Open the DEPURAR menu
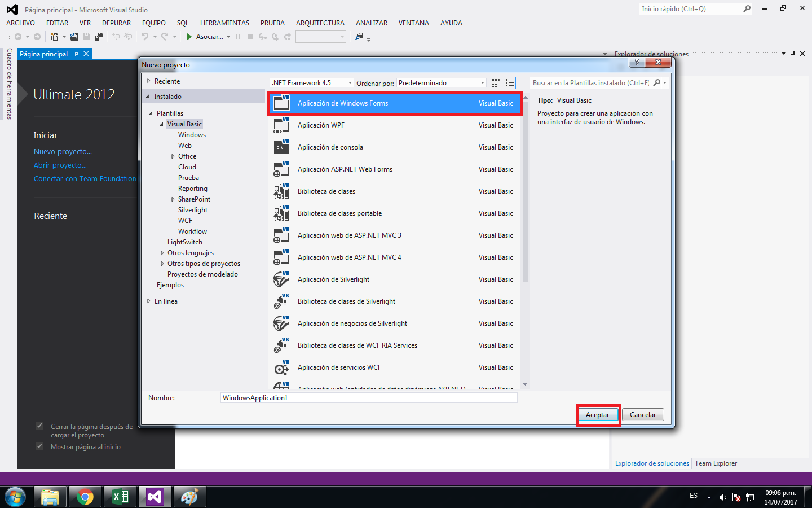The width and height of the screenshot is (812, 508). coord(116,23)
